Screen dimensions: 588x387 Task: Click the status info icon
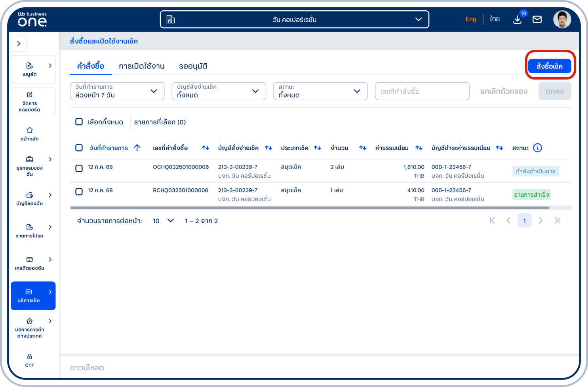(x=537, y=148)
